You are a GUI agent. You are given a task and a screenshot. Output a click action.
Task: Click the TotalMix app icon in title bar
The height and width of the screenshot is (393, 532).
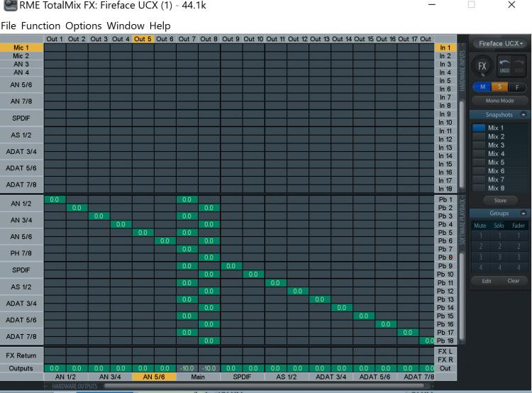click(x=10, y=5)
